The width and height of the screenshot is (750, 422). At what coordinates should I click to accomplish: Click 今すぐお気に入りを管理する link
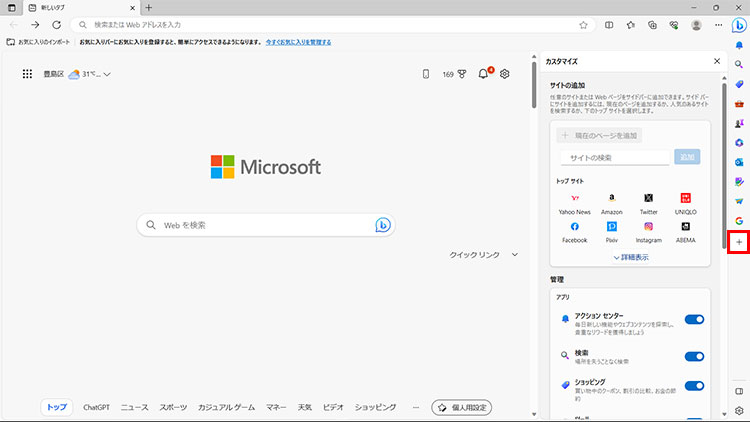pos(298,43)
